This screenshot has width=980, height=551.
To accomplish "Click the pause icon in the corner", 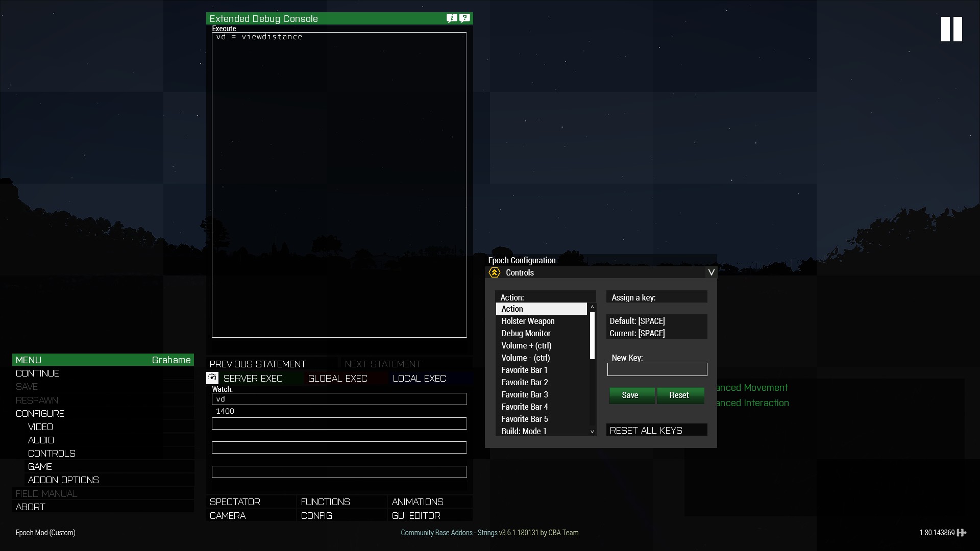I will coord(951,29).
